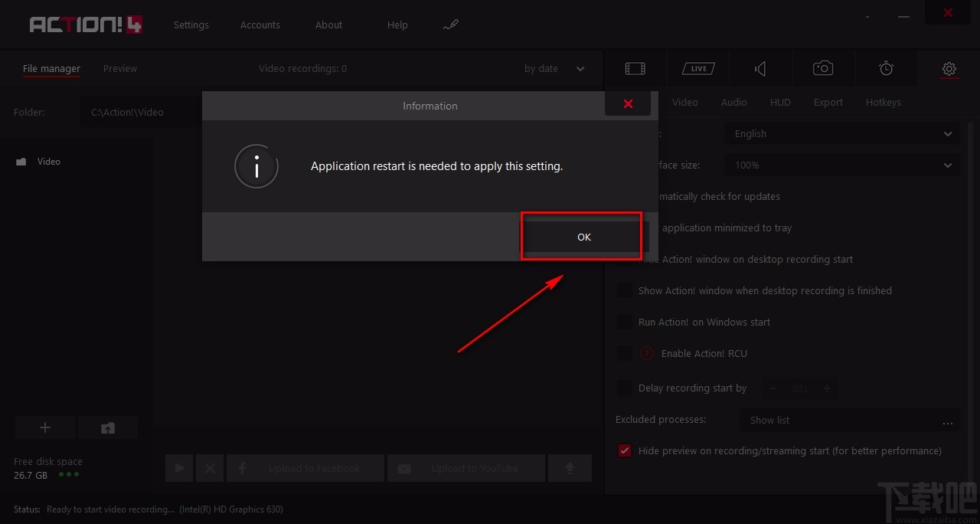Increase recording delay with plus button

tap(827, 388)
